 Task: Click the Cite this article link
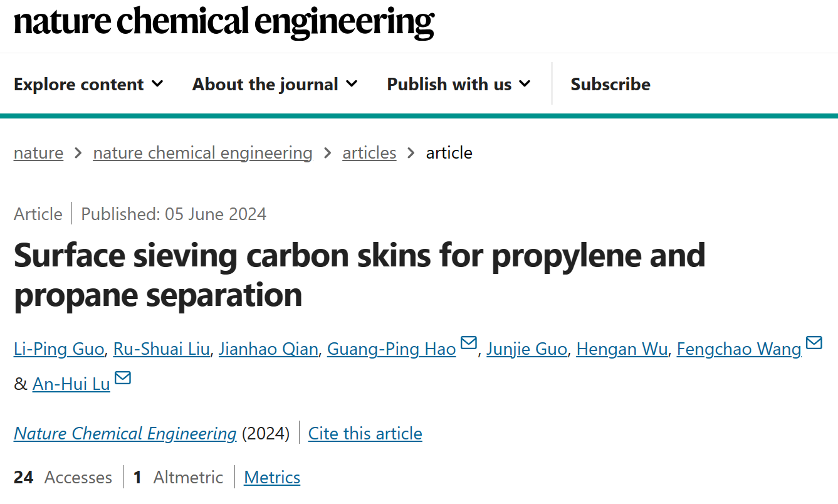tap(365, 433)
